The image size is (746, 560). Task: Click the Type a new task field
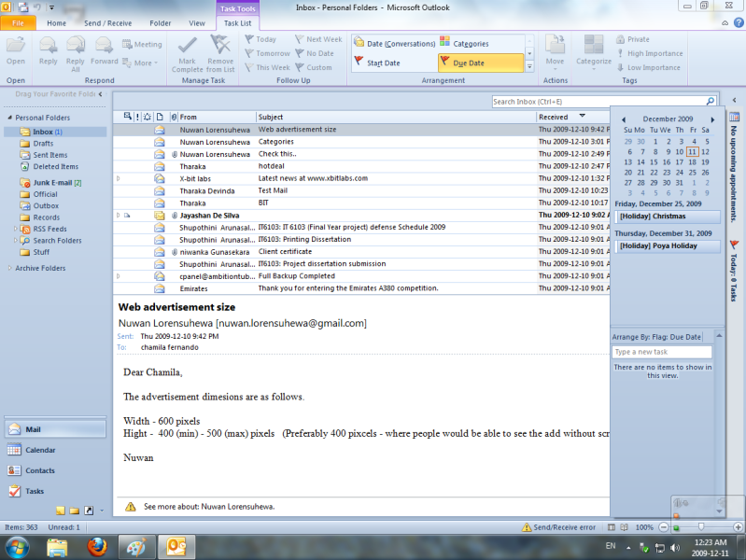(662, 352)
